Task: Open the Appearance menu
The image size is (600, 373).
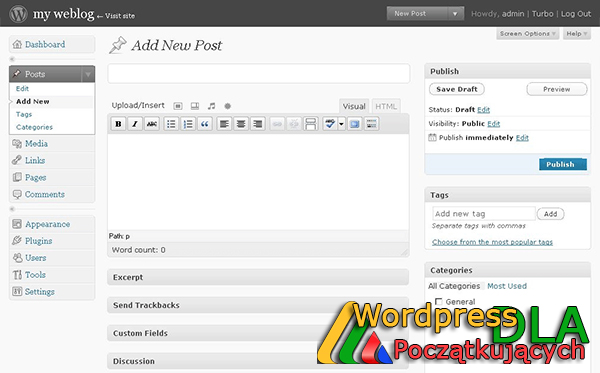Action: click(x=52, y=224)
